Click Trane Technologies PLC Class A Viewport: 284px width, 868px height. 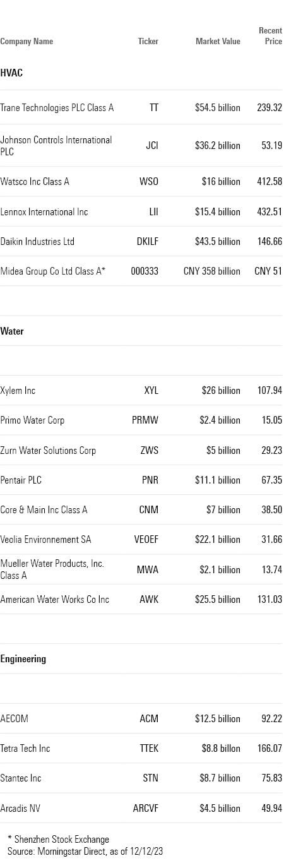tap(57, 108)
